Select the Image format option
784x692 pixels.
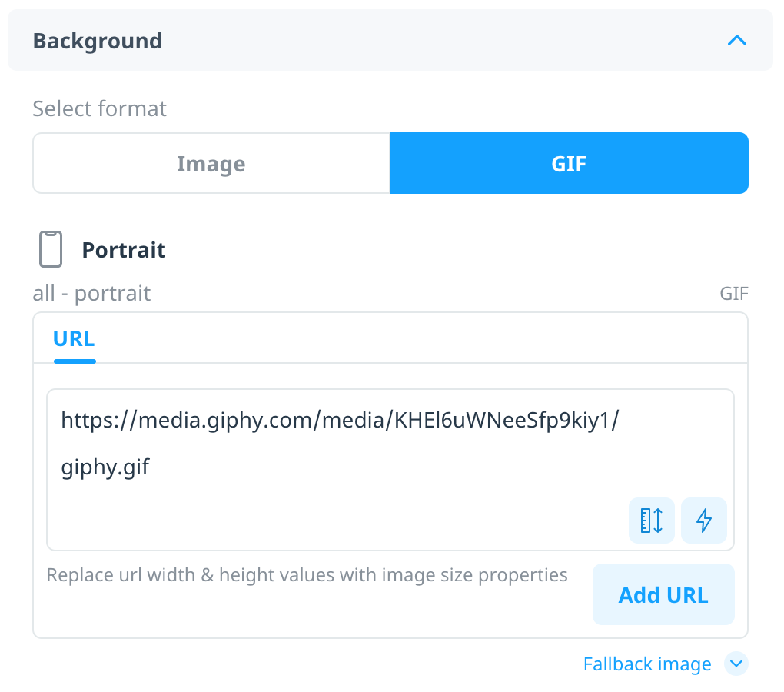pos(211,163)
